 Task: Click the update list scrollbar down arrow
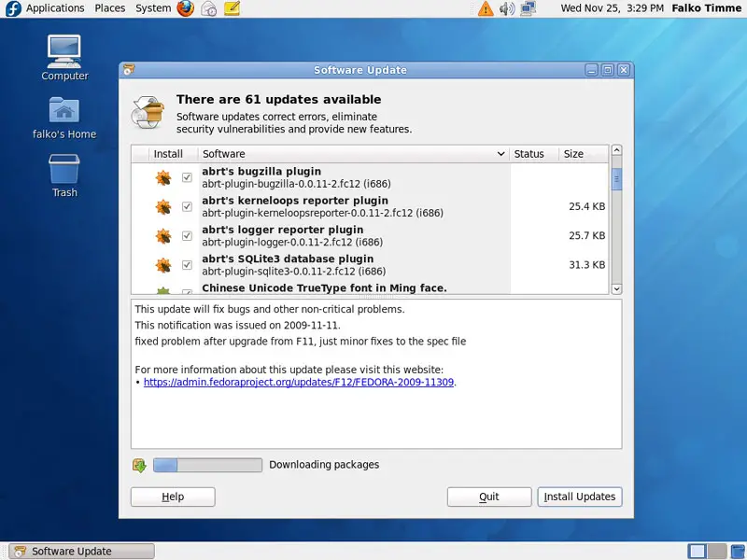(x=616, y=288)
